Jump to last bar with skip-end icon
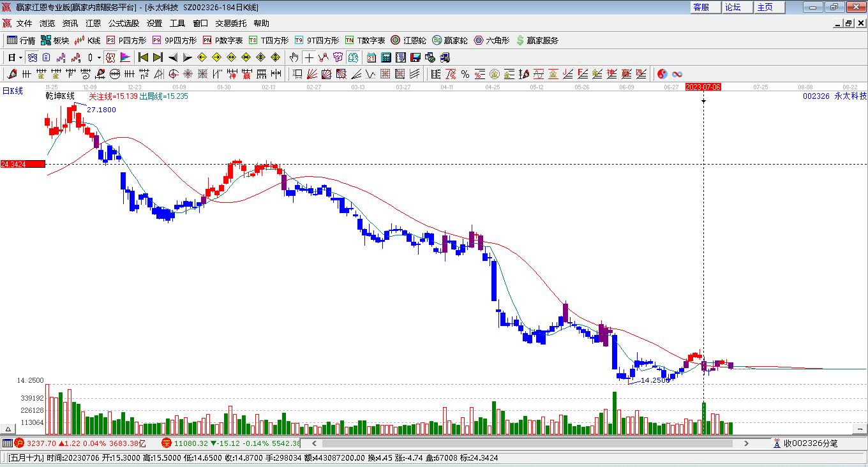This screenshot has height=467, width=868. tap(158, 57)
